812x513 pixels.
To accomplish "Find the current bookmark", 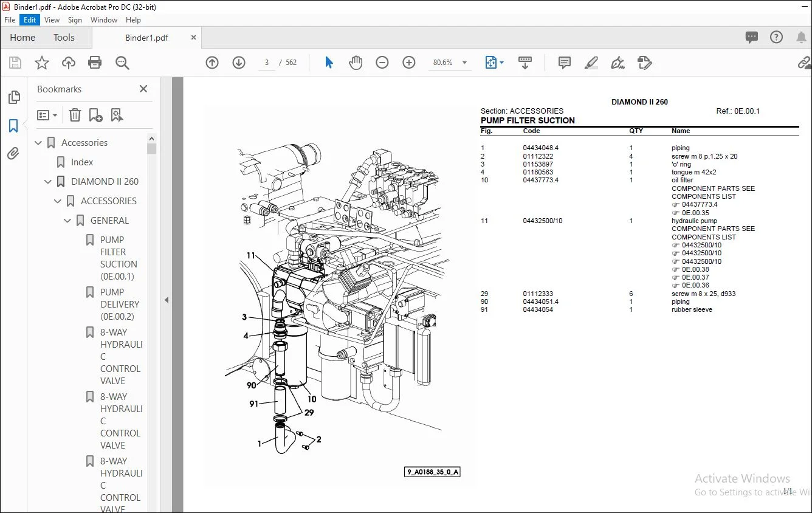I will (x=117, y=115).
